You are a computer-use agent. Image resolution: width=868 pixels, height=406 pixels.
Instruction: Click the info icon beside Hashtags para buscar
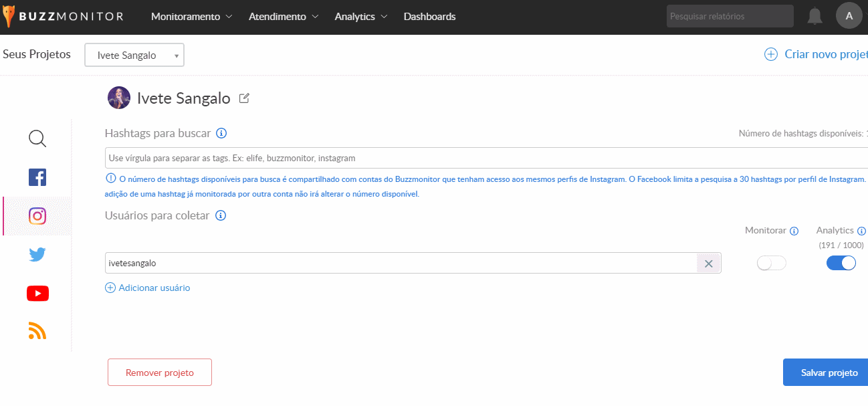click(221, 133)
